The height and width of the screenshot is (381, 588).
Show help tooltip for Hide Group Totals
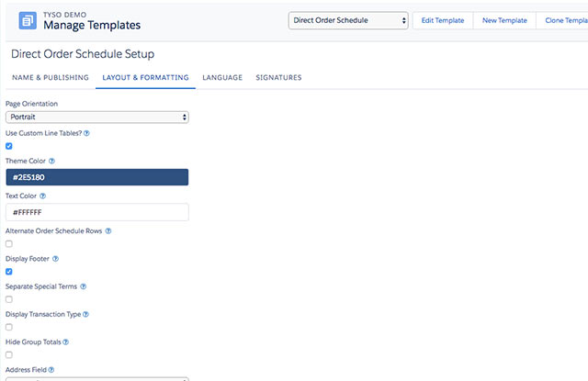[x=65, y=342]
